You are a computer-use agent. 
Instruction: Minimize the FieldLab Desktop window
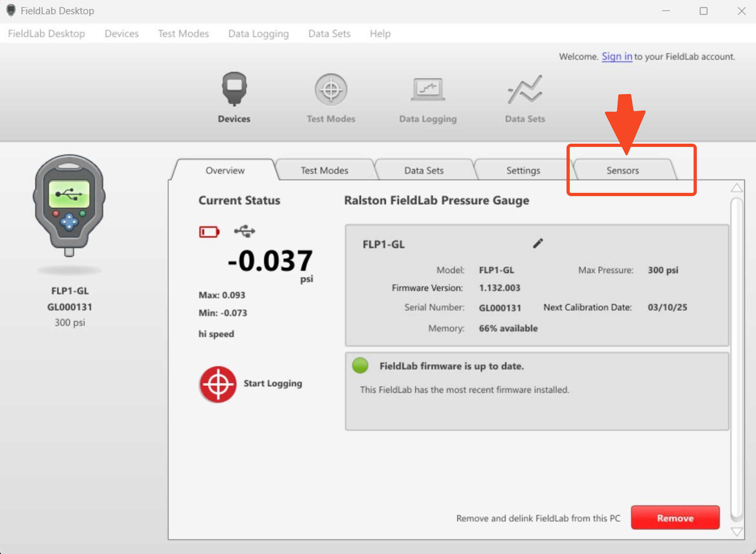666,11
